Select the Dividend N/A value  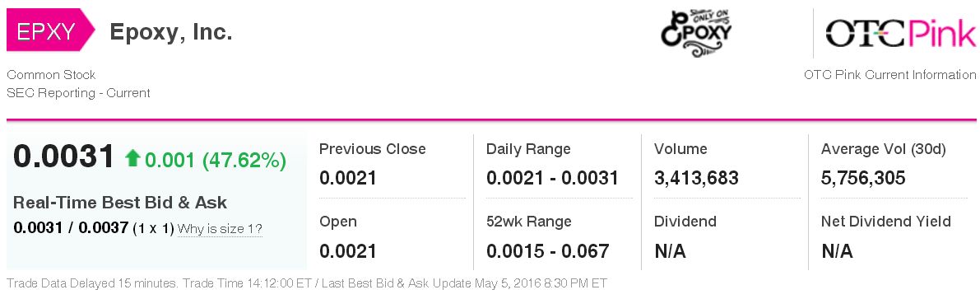[670, 251]
